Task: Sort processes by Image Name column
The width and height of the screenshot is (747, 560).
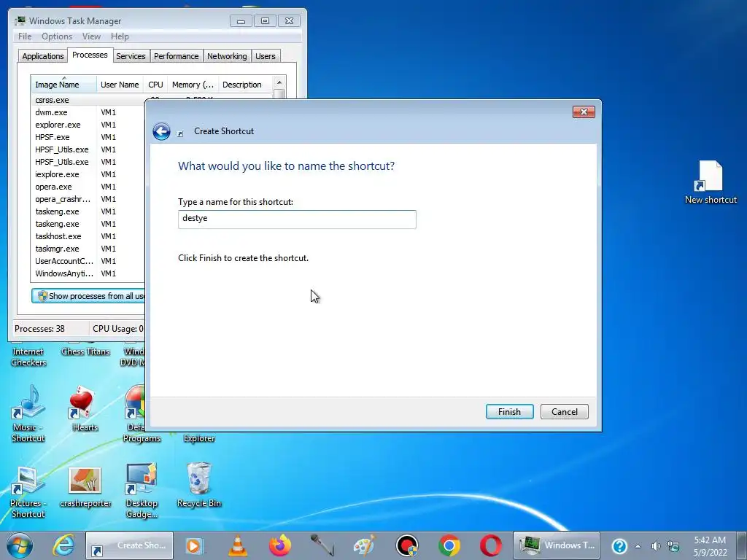Action: 64,85
